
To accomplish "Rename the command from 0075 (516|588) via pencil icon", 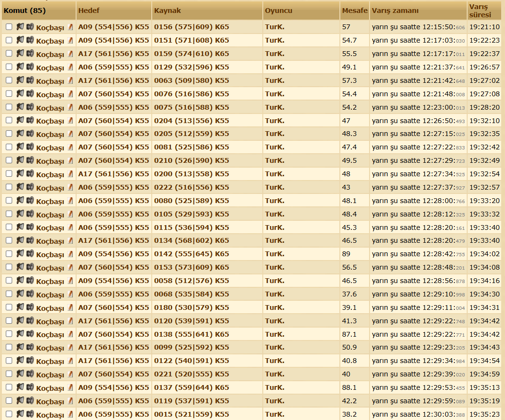I will [x=70, y=107].
